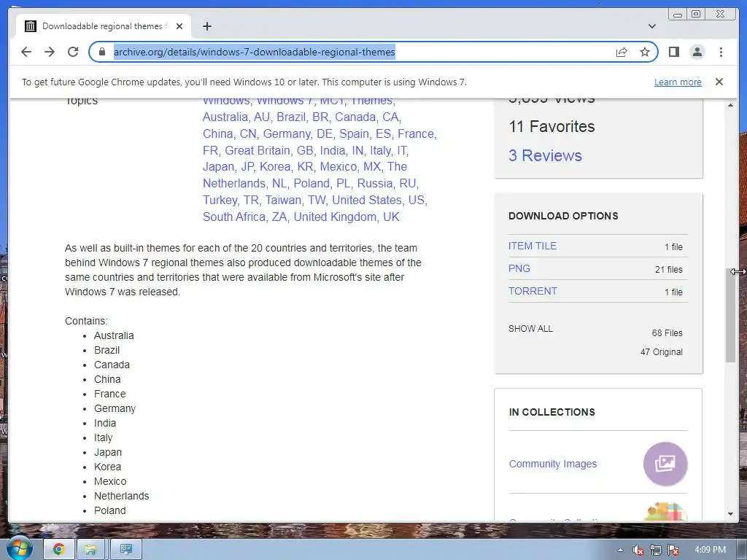Open the Spain topic link
Image resolution: width=747 pixels, height=560 pixels.
coord(354,134)
